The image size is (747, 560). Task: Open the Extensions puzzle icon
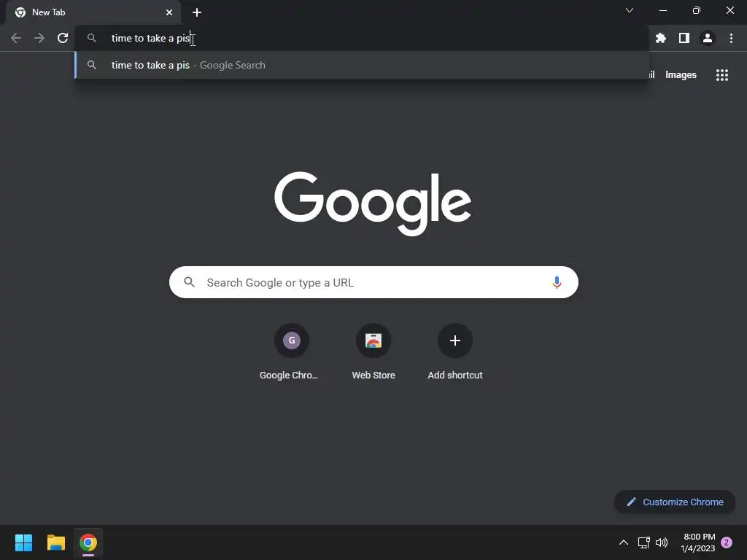(661, 38)
